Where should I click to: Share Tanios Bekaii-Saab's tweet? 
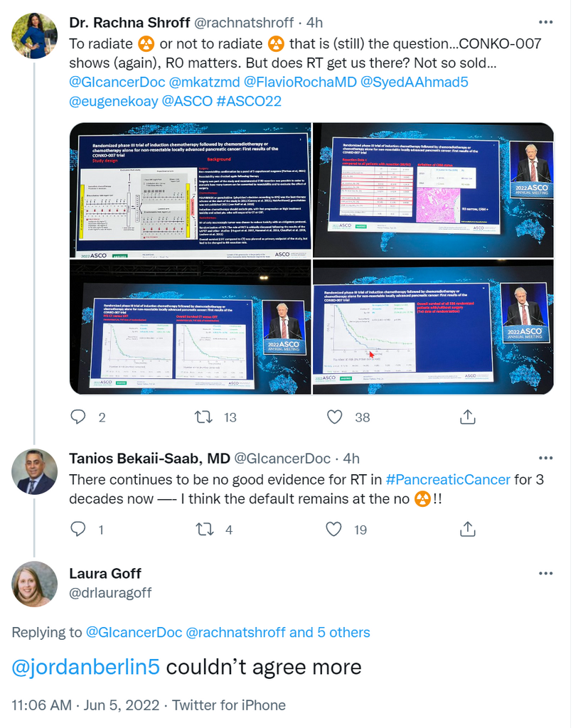click(467, 529)
